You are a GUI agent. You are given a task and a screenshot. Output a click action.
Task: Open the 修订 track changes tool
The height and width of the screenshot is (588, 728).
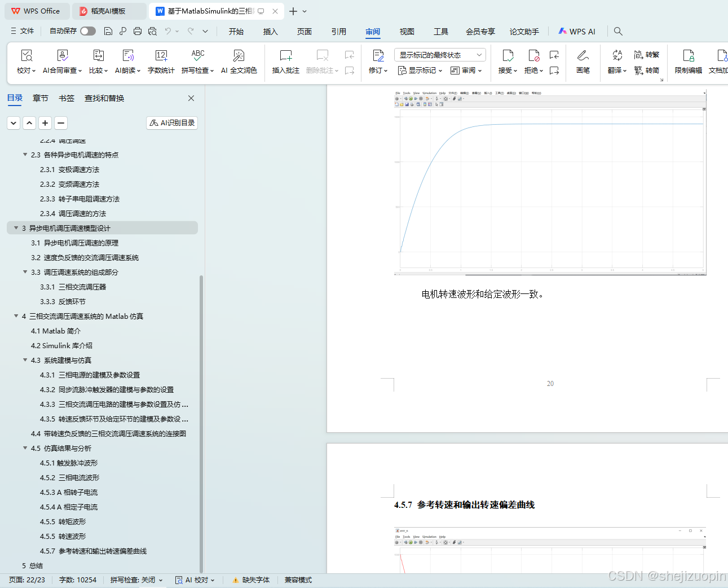point(378,62)
